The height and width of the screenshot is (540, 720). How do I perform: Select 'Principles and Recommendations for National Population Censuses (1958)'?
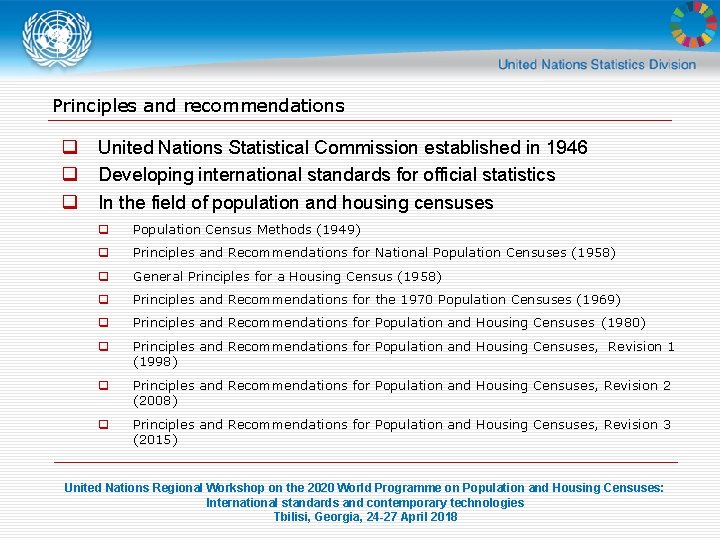coord(374,253)
